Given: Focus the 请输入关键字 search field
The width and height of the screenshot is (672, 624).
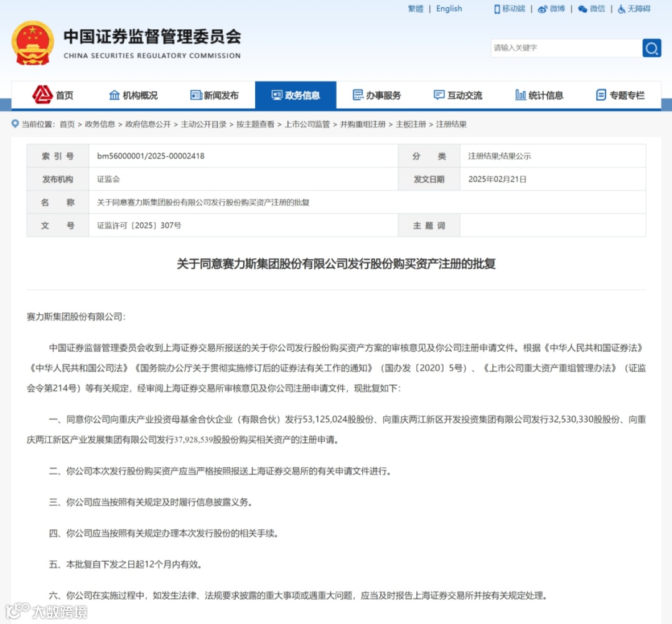Looking at the screenshot, I should click(x=566, y=48).
